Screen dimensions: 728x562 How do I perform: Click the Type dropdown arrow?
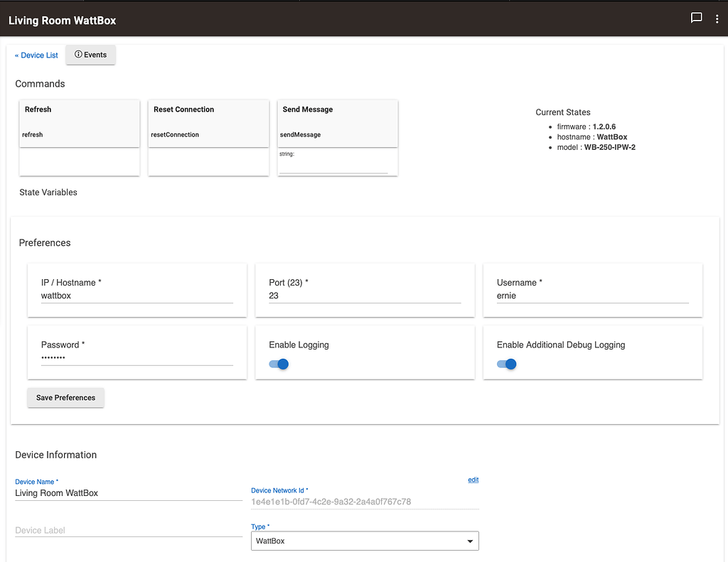tap(469, 541)
